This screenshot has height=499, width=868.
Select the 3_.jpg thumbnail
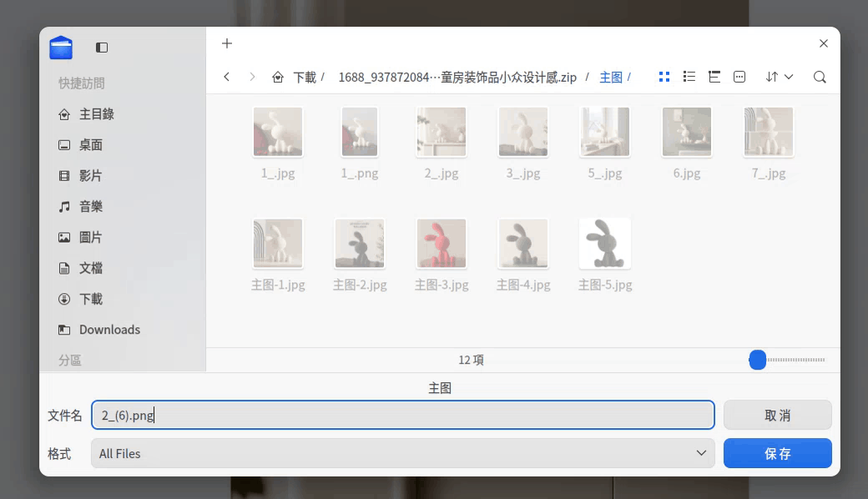point(523,132)
